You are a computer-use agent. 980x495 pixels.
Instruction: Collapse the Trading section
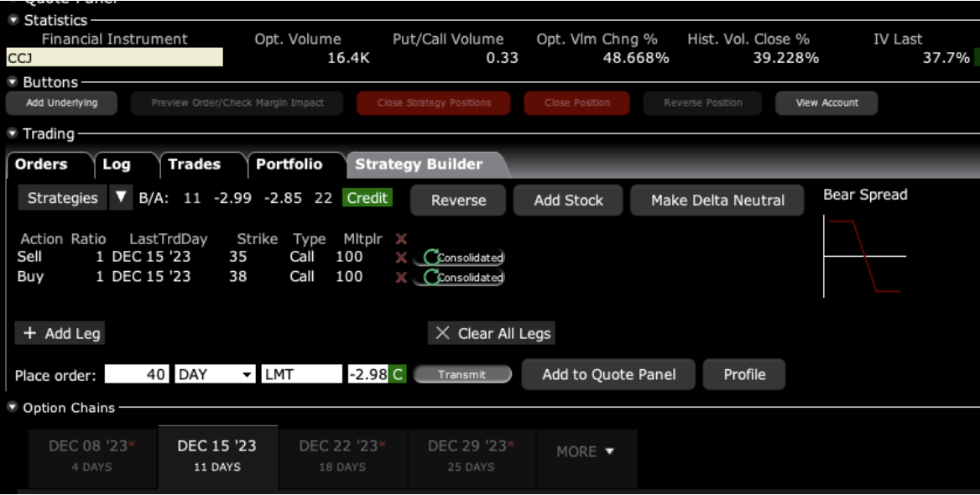coord(13,134)
